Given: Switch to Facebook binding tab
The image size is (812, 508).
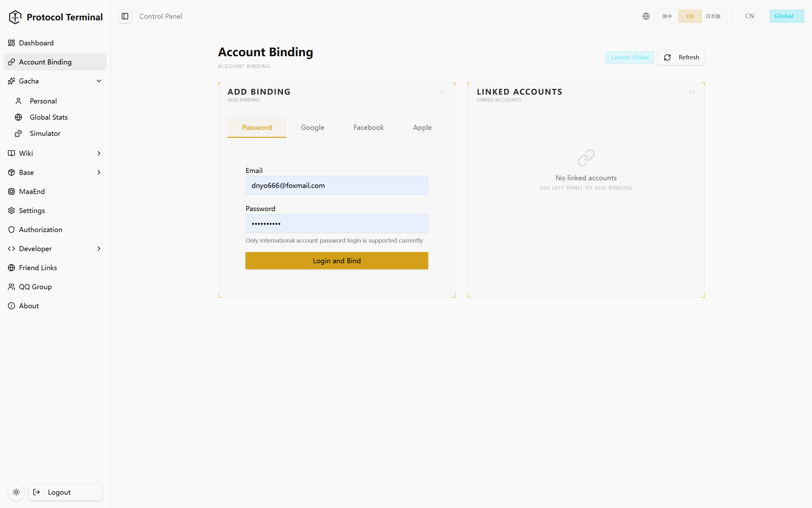Looking at the screenshot, I should tap(369, 128).
